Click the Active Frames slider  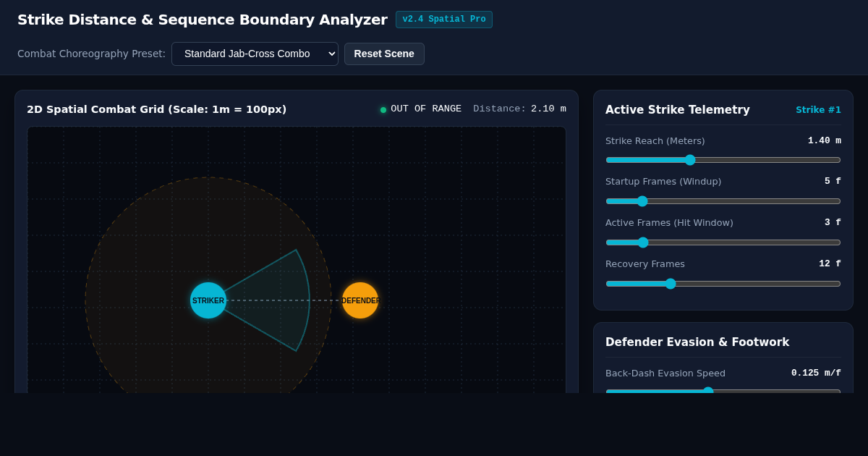[x=723, y=242]
